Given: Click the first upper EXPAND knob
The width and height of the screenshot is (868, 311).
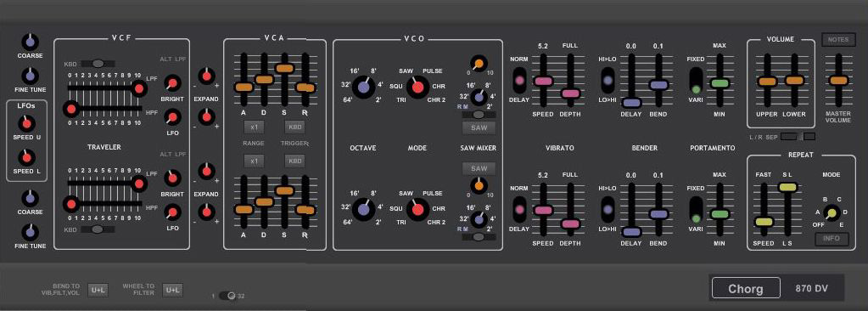Looking at the screenshot, I should pyautogui.click(x=206, y=76).
